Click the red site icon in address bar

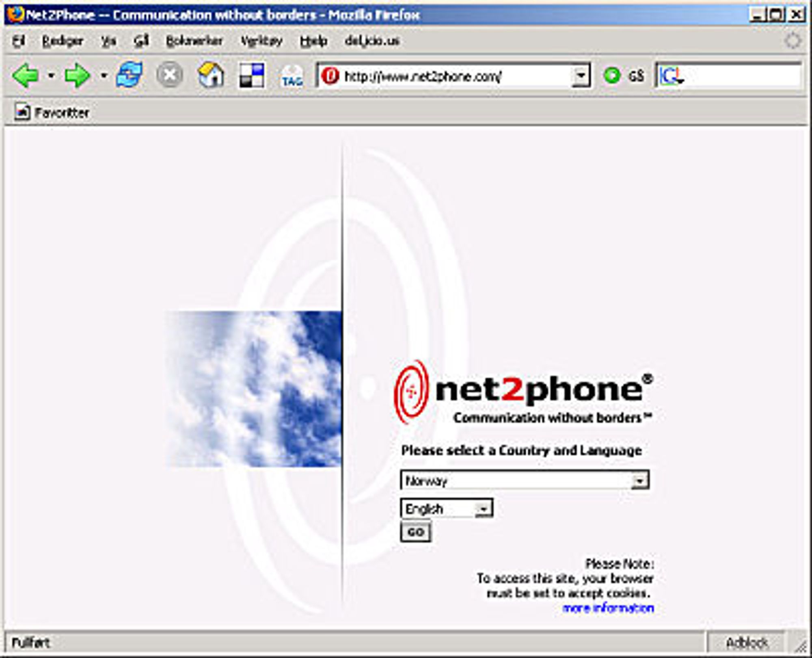(330, 76)
